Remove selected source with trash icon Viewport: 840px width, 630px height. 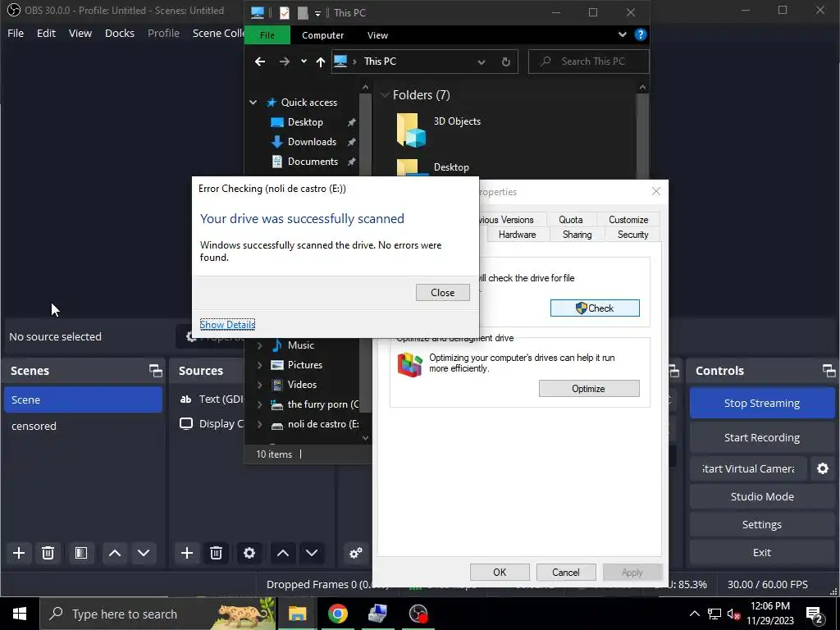point(216,553)
